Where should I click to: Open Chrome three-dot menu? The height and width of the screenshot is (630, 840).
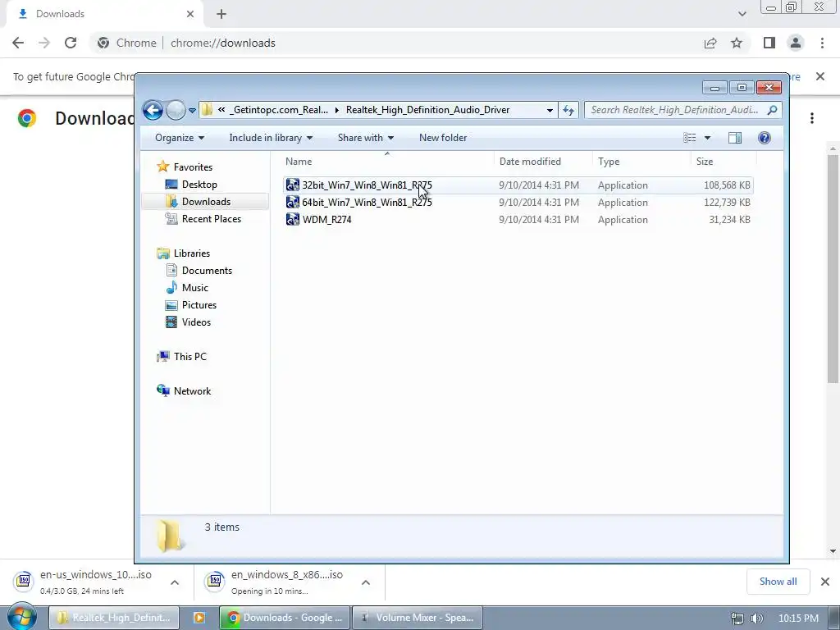tap(822, 43)
